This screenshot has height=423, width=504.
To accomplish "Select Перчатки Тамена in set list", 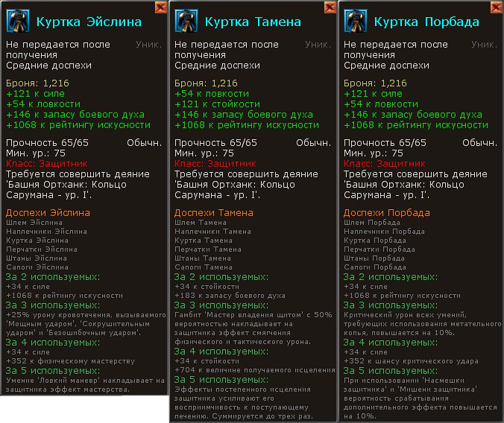I will [208, 249].
